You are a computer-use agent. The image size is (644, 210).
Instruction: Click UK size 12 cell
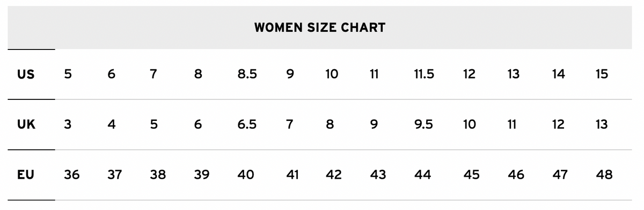[558, 125]
